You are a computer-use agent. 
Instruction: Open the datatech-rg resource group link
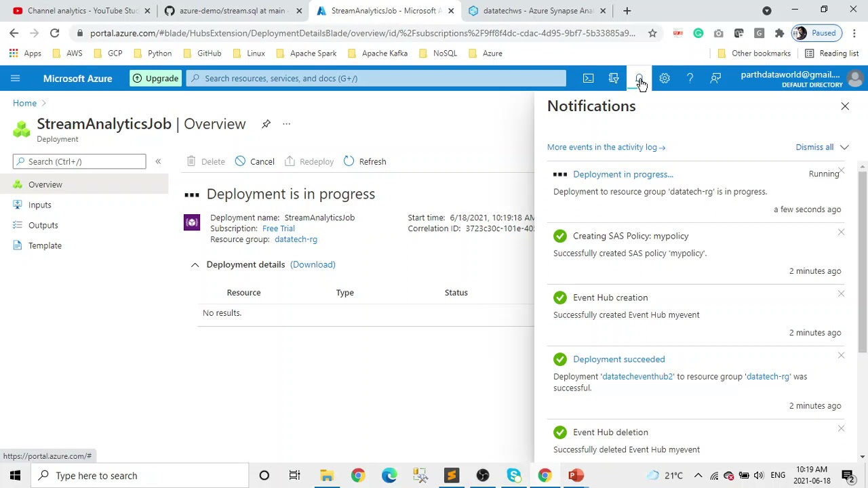296,239
